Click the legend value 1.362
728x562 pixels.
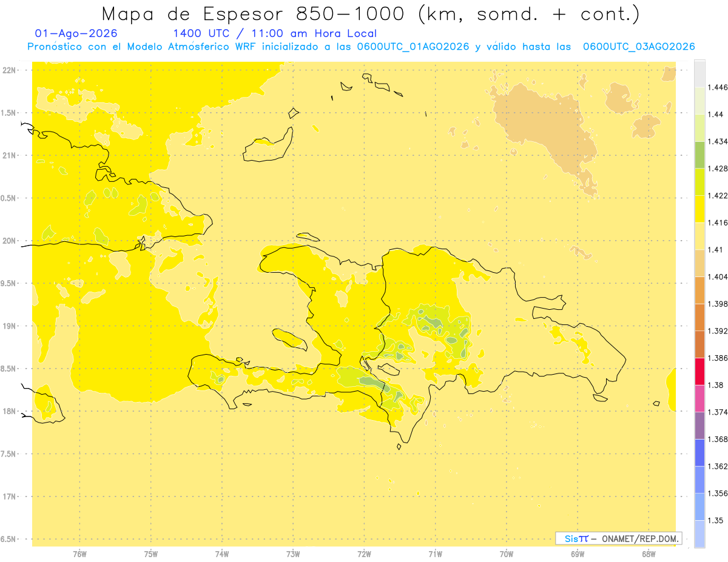pyautogui.click(x=718, y=466)
